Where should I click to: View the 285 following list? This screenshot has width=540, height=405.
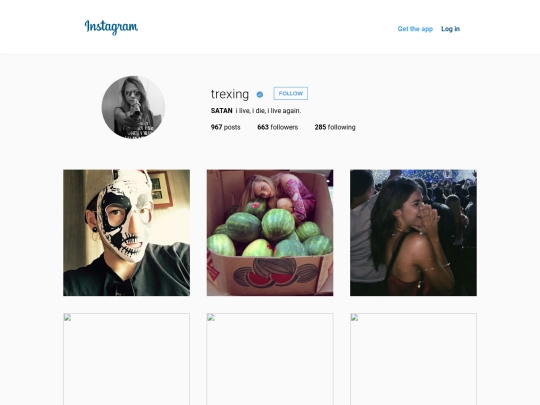[x=335, y=127]
